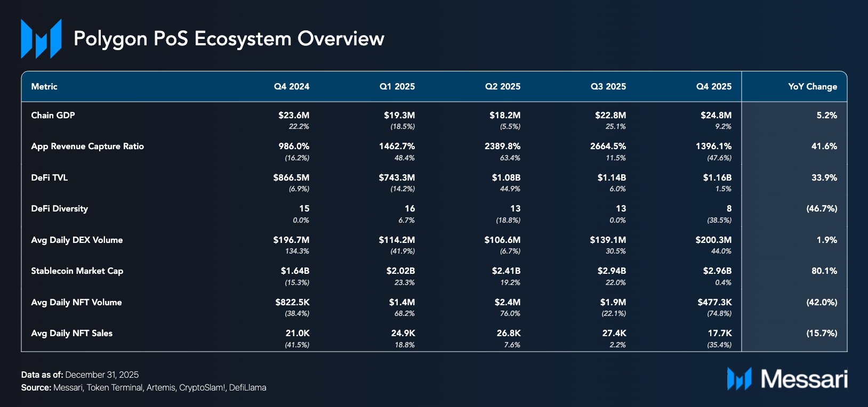This screenshot has width=868, height=407.
Task: Click the Stablecoin Market Cap value '$2.94B'
Action: [612, 271]
